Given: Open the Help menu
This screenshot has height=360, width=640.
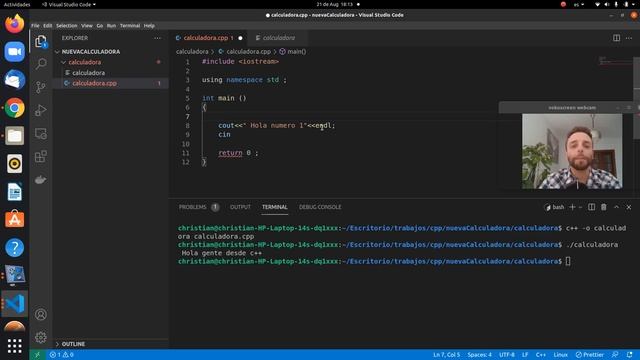Looking at the screenshot, I should [149, 26].
